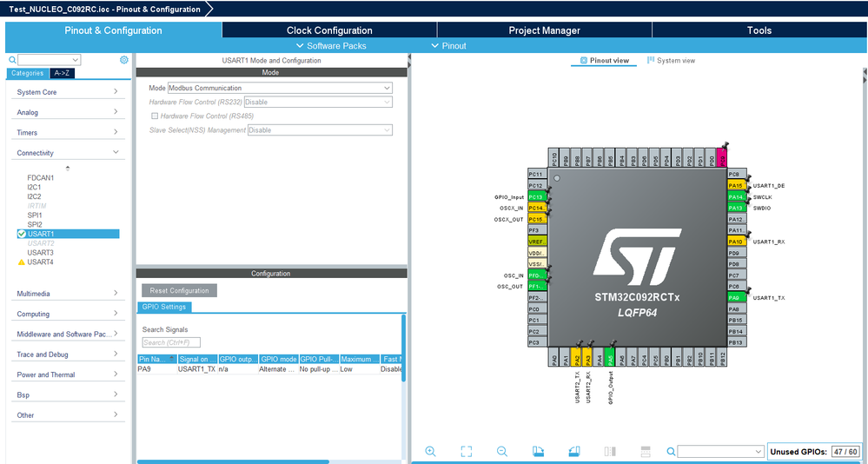Click the horizontal split view icon
Image resolution: width=868 pixels, height=464 pixels.
click(646, 451)
